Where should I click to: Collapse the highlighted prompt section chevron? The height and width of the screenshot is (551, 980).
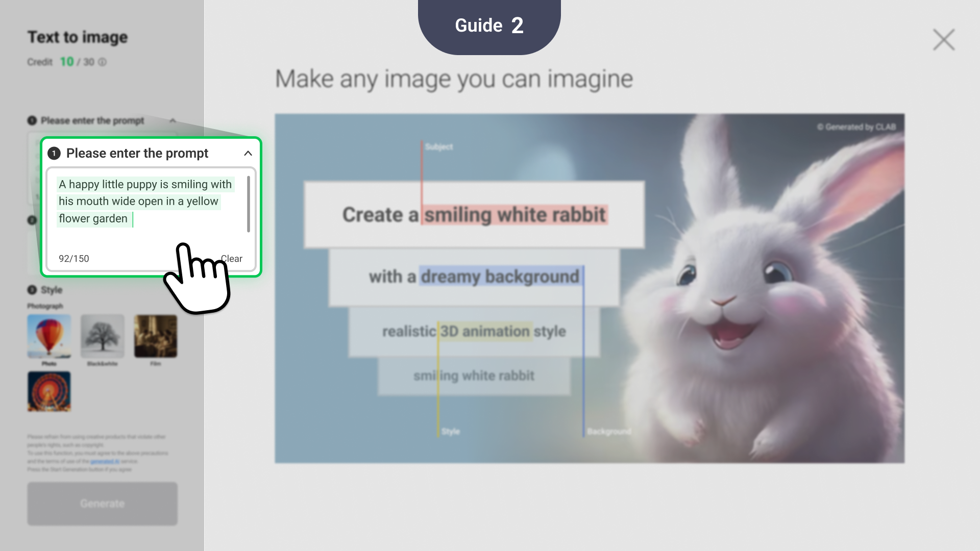pyautogui.click(x=248, y=154)
